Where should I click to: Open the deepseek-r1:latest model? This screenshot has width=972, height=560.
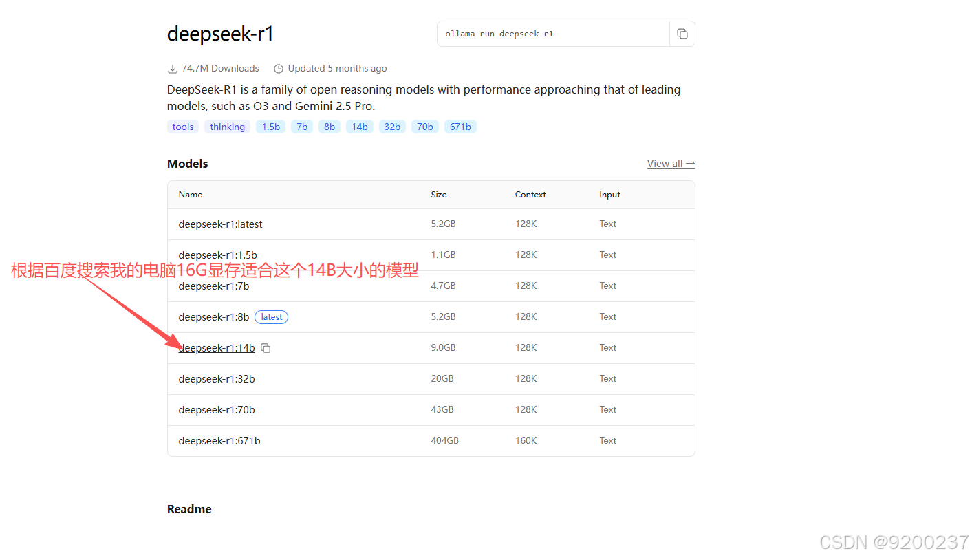click(220, 224)
